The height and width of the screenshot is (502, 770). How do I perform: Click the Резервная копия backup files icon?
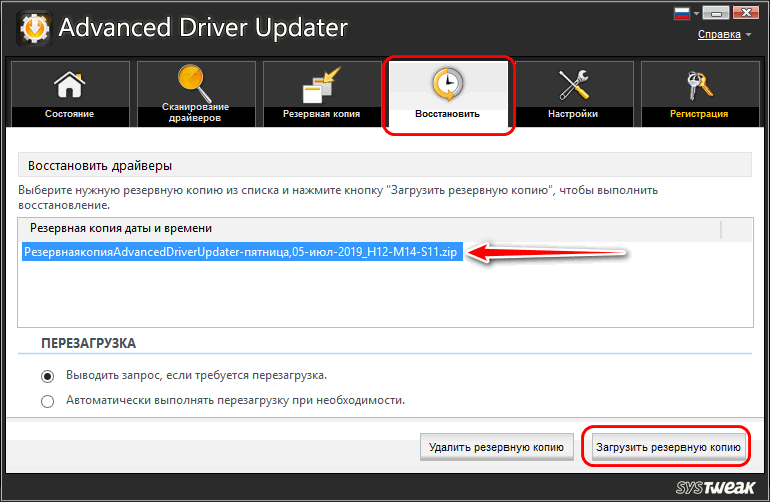pyautogui.click(x=321, y=85)
